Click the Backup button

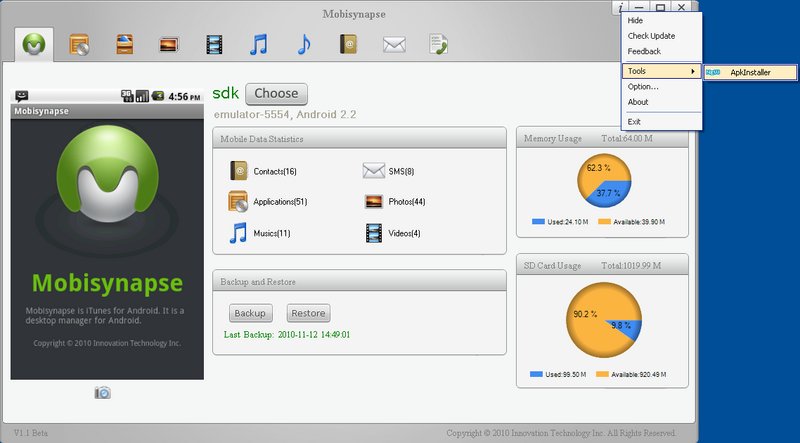click(250, 314)
